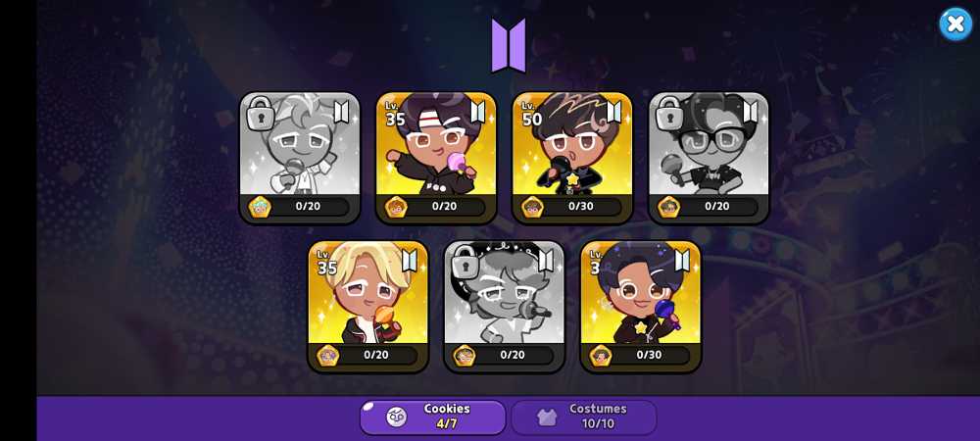Close the collection screen with the X button
This screenshot has width=980, height=441.
coord(955,24)
